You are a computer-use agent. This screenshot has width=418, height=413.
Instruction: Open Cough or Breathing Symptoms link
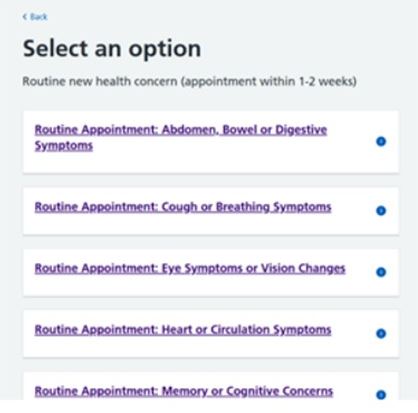pyautogui.click(x=183, y=207)
